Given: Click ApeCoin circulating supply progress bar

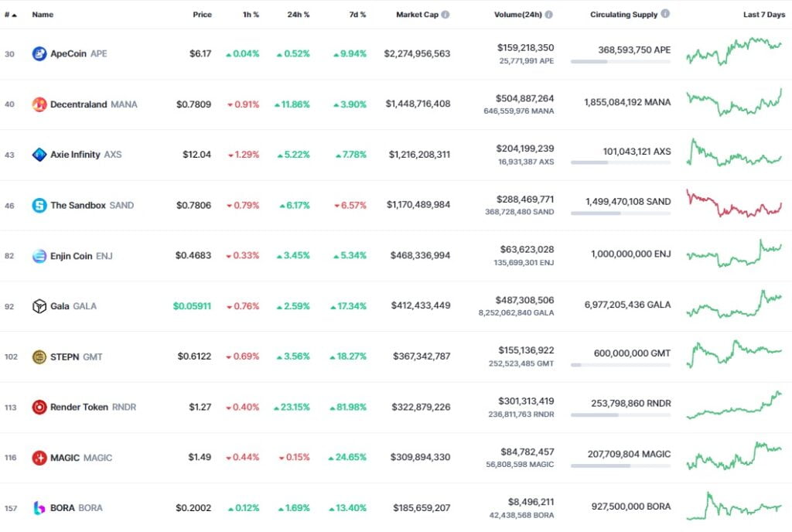Looking at the screenshot, I should pyautogui.click(x=620, y=61).
